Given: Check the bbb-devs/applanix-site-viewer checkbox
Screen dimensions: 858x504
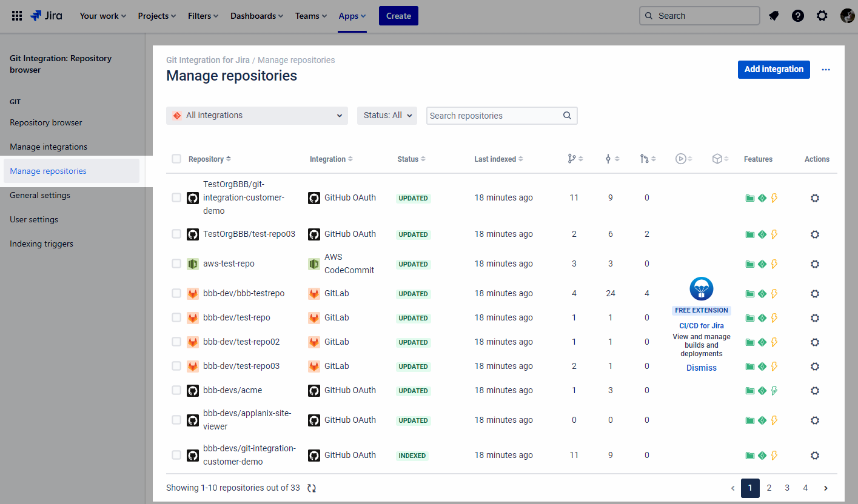Looking at the screenshot, I should click(x=176, y=420).
